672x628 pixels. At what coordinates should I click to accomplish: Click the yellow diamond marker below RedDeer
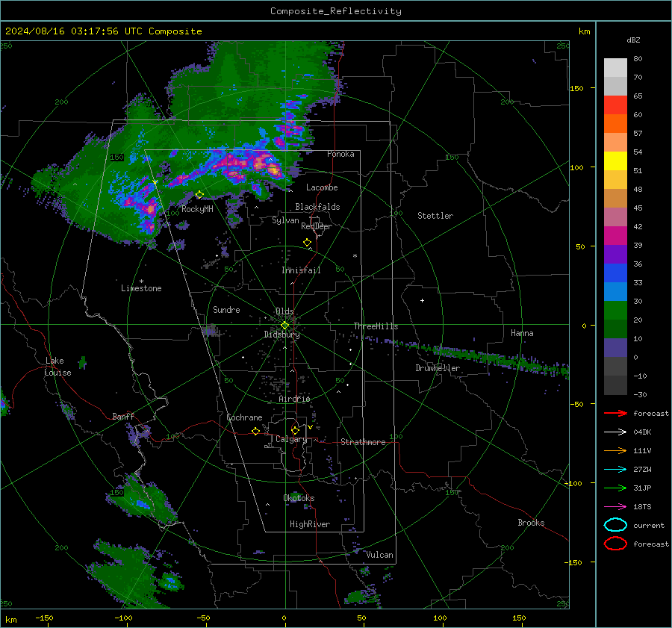click(x=307, y=243)
